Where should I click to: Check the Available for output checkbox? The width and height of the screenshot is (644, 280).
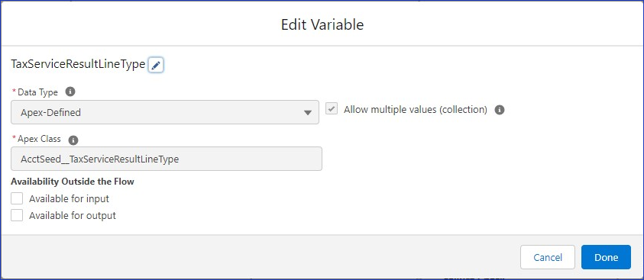(x=17, y=215)
